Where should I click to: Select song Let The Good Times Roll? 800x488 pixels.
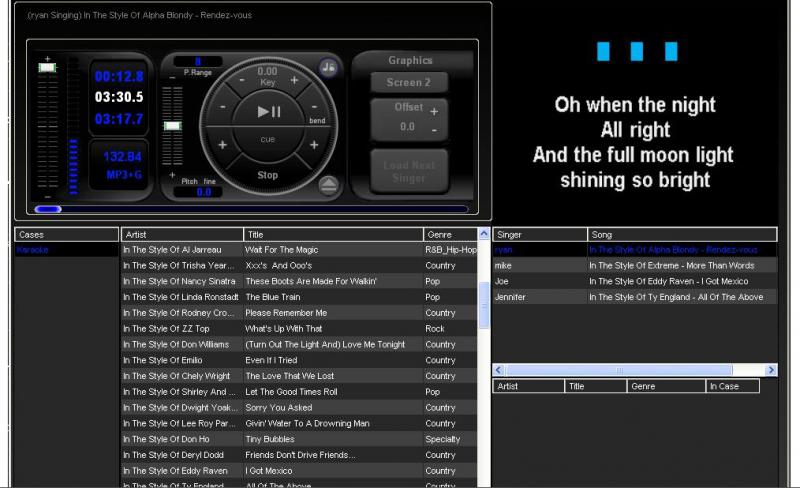[291, 392]
